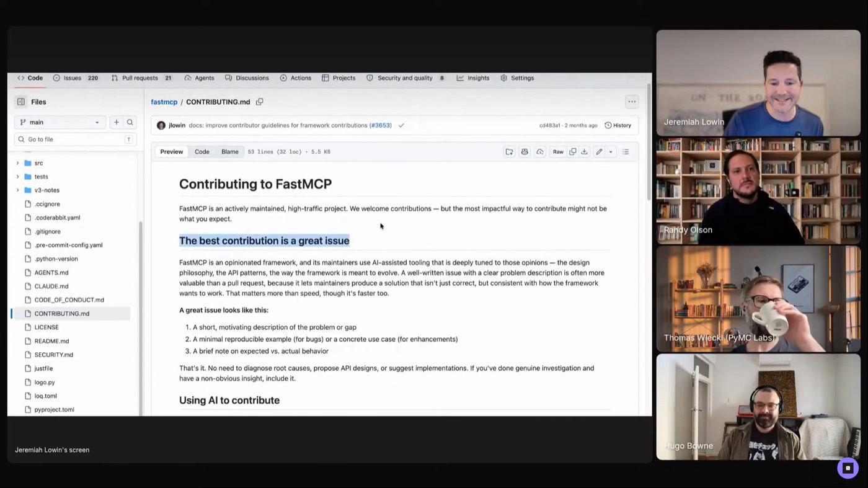This screenshot has width=868, height=488.
Task: Open .pre-commit-config.yaml file
Action: coord(68,245)
